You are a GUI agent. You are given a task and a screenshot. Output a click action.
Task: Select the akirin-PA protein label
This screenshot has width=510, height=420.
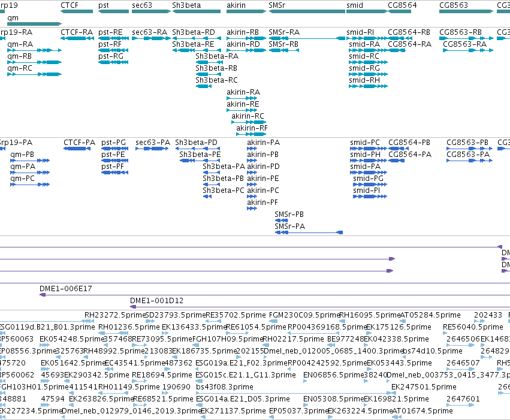pos(263,143)
